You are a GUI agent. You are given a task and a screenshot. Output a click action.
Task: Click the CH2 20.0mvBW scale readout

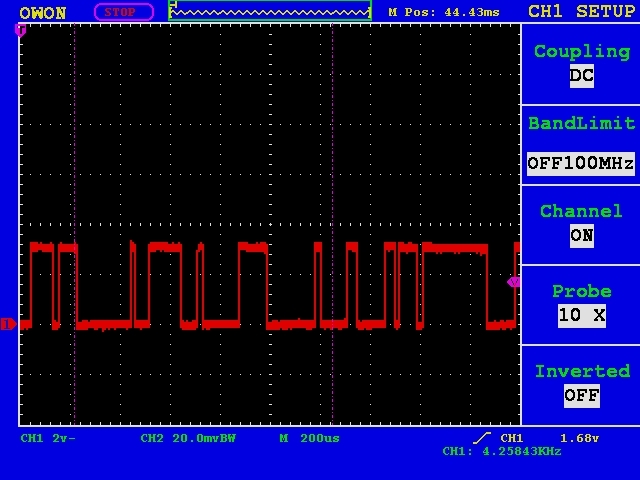[188, 438]
